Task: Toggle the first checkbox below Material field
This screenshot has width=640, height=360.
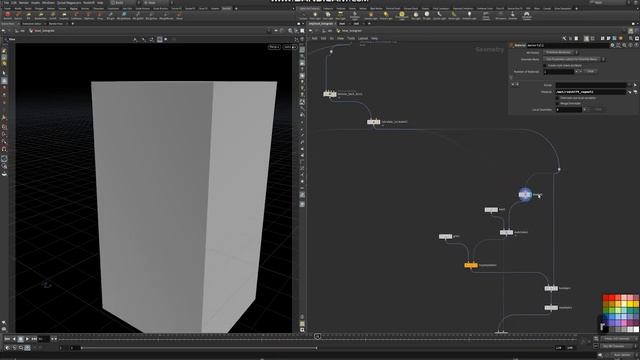Action: click(558, 98)
